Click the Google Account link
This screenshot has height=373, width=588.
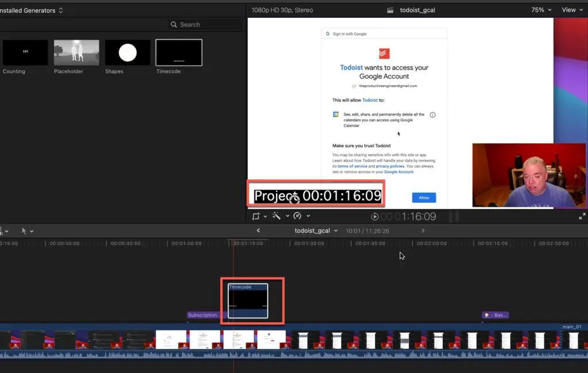[x=399, y=172]
